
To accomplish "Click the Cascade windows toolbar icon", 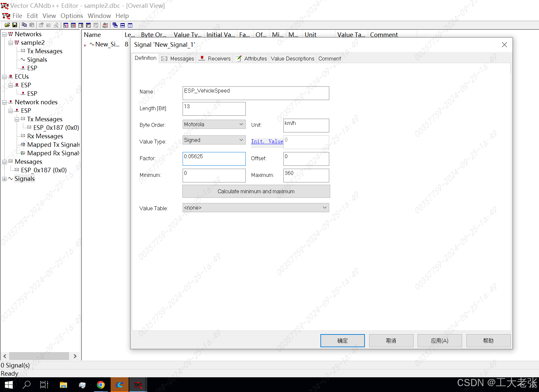I will [115, 25].
